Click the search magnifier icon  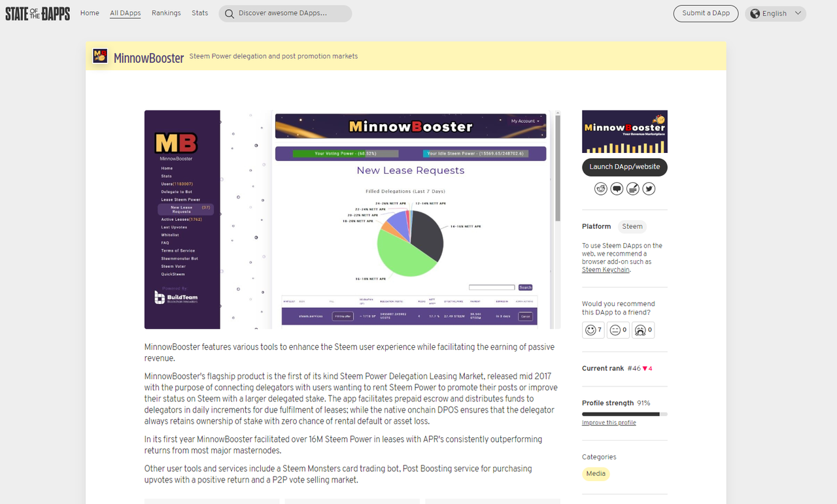coord(229,14)
